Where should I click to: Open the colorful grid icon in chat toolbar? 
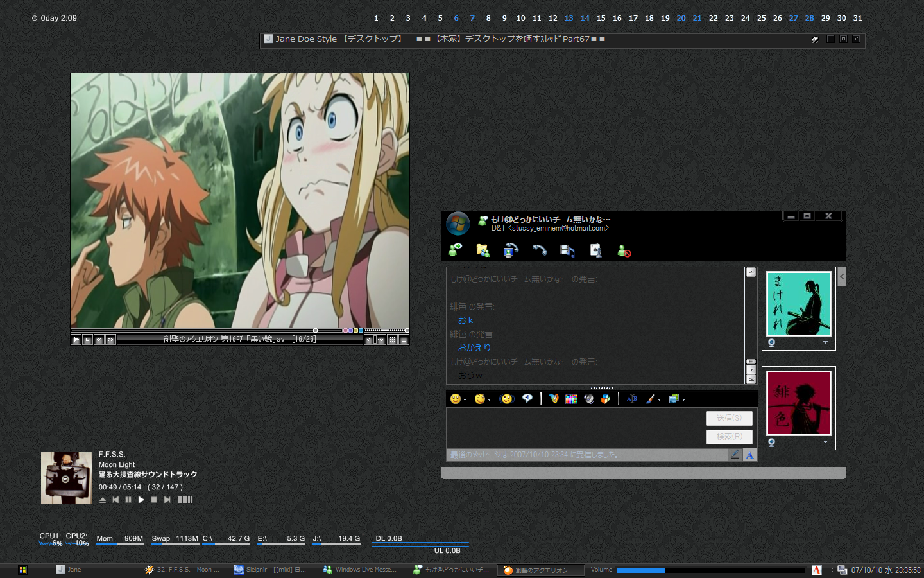click(x=571, y=399)
